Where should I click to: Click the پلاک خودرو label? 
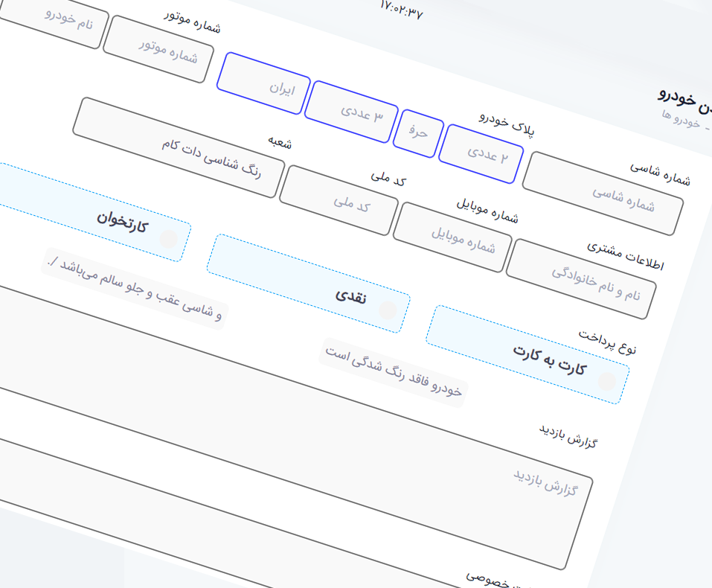(x=507, y=124)
